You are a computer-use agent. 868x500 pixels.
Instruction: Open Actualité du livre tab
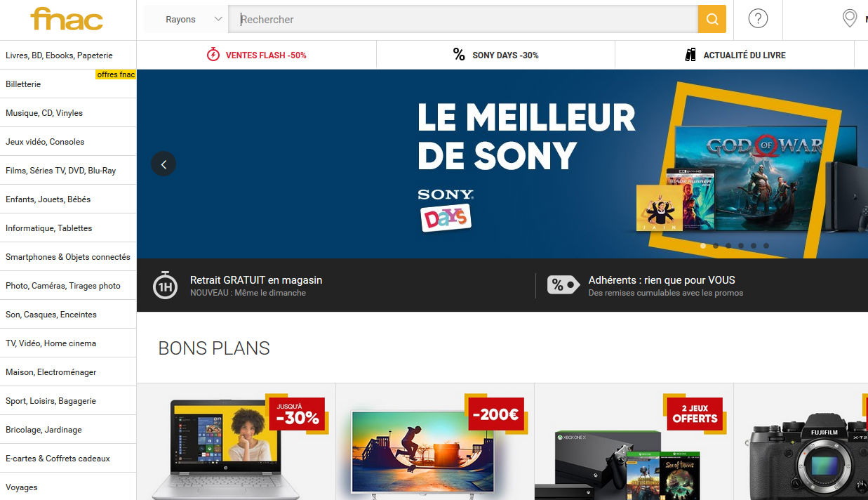[735, 55]
